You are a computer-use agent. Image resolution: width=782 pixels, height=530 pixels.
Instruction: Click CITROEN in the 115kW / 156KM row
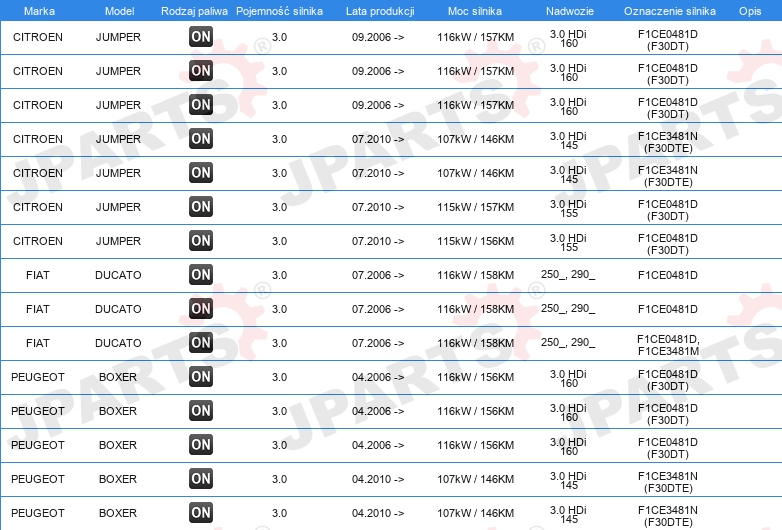[38, 241]
